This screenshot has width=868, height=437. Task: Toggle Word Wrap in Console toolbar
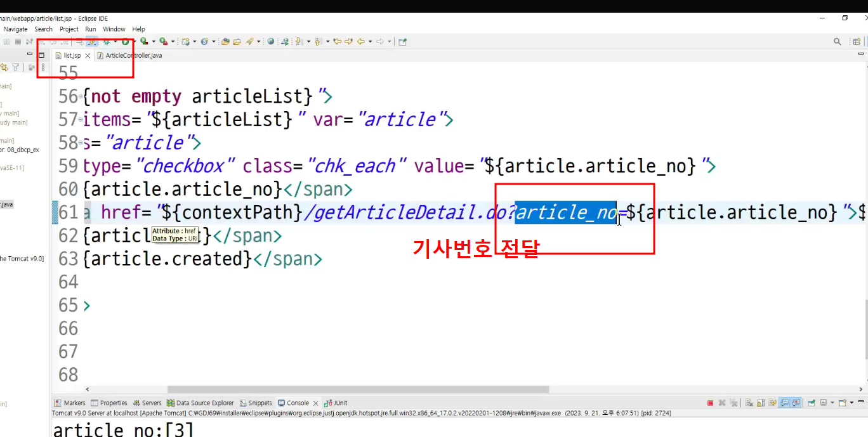(772, 403)
